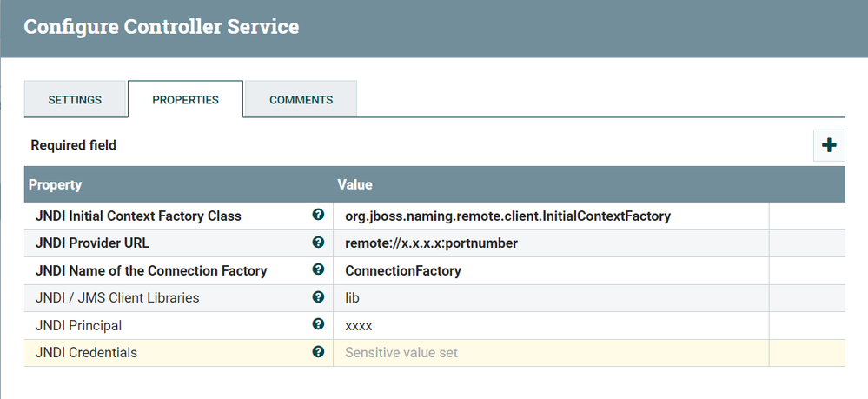Edit the JNDI Principal value 'xxxx'
Image resolution: width=868 pixels, height=399 pixels.
359,325
